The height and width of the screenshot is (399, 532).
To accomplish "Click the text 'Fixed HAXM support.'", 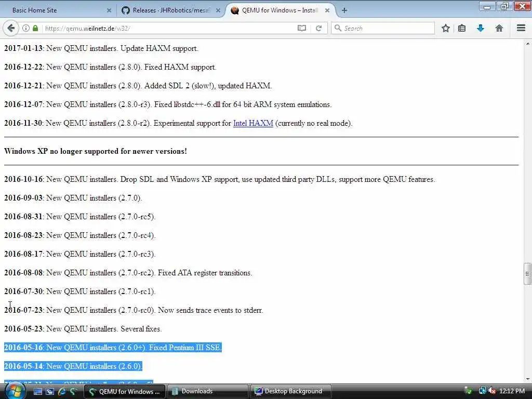I will (x=180, y=67).
